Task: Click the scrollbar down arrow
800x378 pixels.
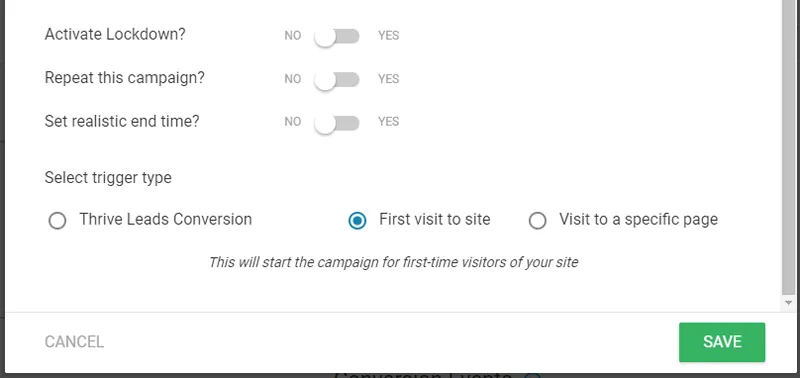Action: click(x=789, y=303)
